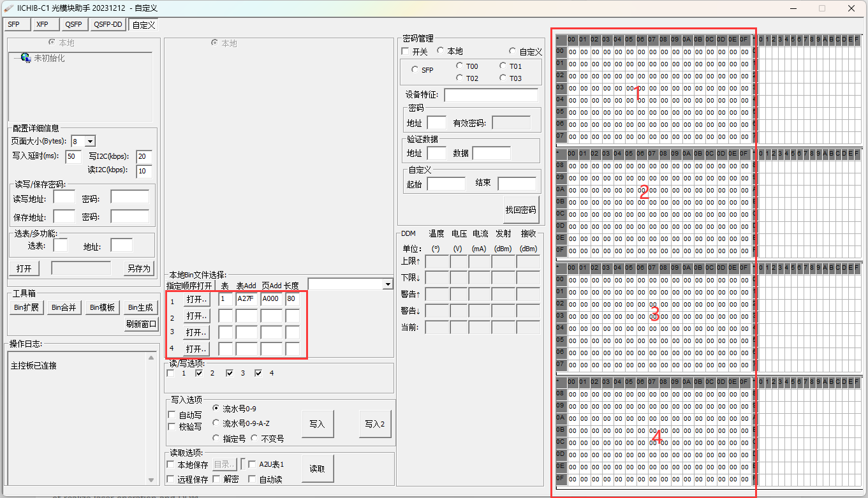Select the 本地 radio button in password management
The height and width of the screenshot is (498, 868).
pos(440,52)
